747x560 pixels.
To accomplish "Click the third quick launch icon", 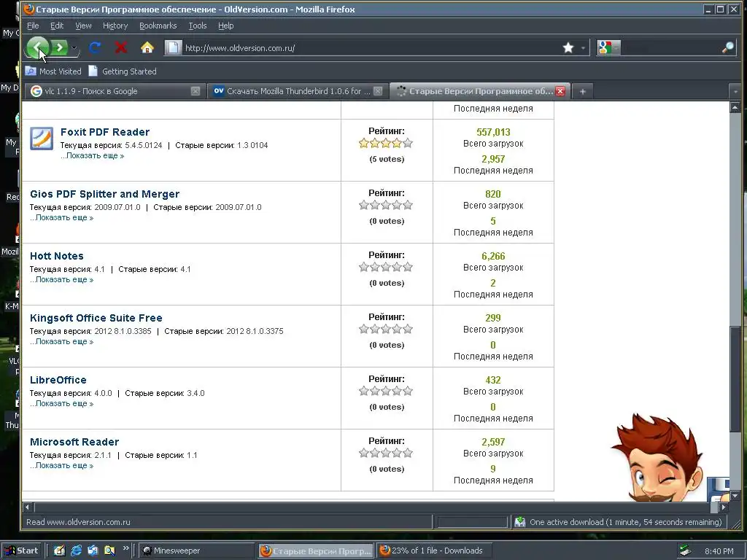I will [93, 551].
